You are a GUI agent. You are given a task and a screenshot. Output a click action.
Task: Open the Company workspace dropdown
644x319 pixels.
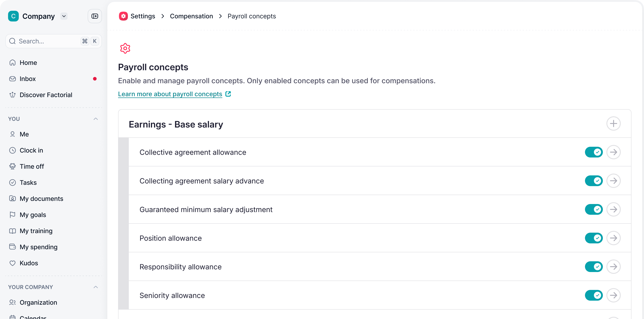(x=64, y=16)
